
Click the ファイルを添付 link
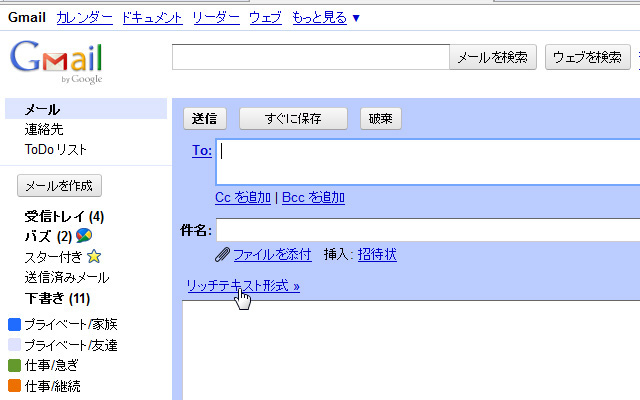[x=272, y=255]
